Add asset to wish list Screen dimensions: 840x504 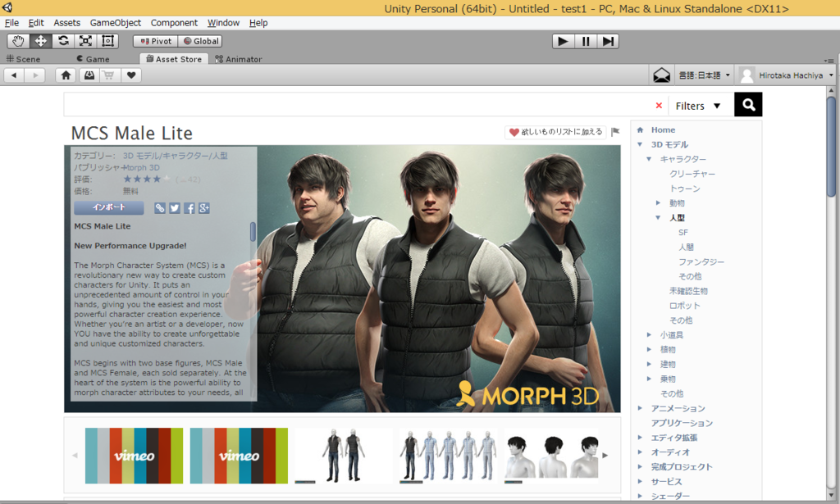point(555,132)
